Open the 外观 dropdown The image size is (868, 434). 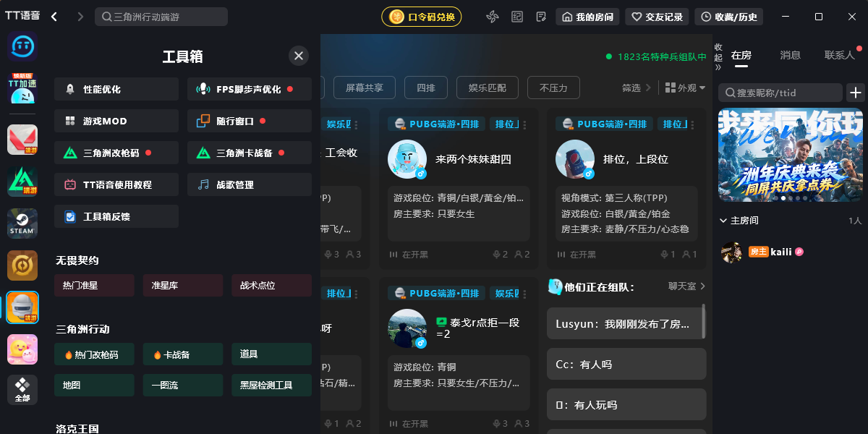tap(685, 88)
